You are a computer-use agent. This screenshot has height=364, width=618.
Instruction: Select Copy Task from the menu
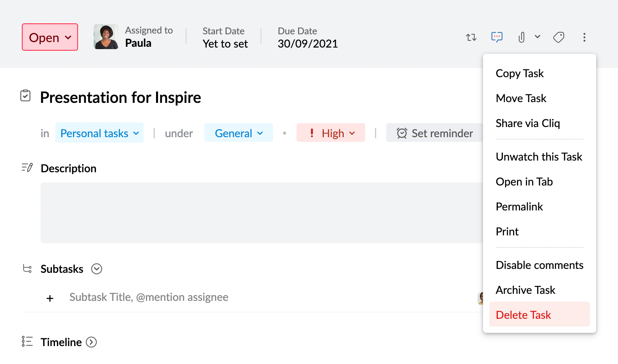(x=520, y=74)
